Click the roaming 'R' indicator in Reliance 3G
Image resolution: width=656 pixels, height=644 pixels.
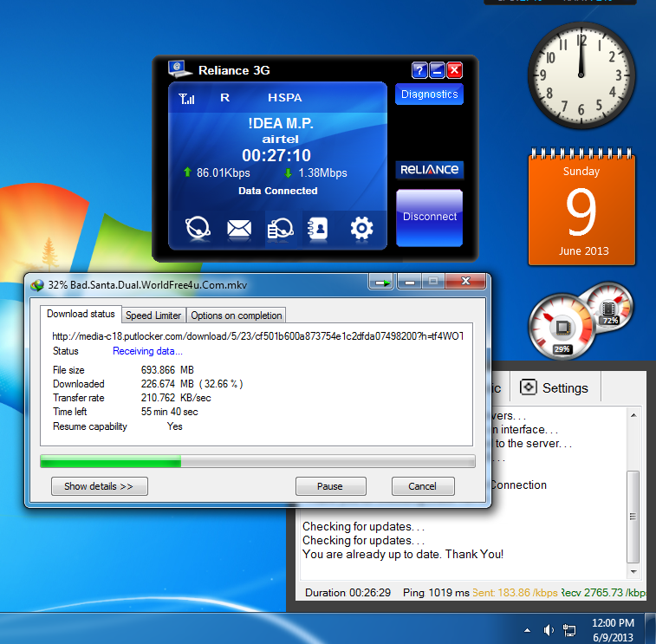224,97
